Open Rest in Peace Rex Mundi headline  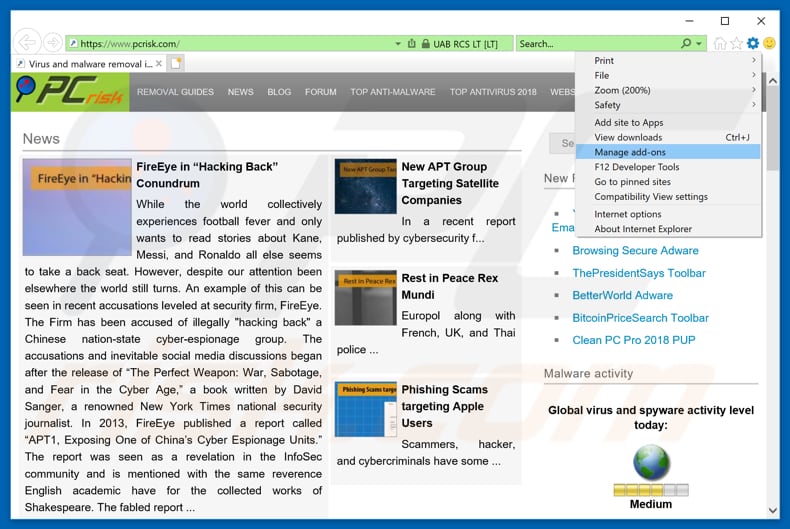[449, 286]
